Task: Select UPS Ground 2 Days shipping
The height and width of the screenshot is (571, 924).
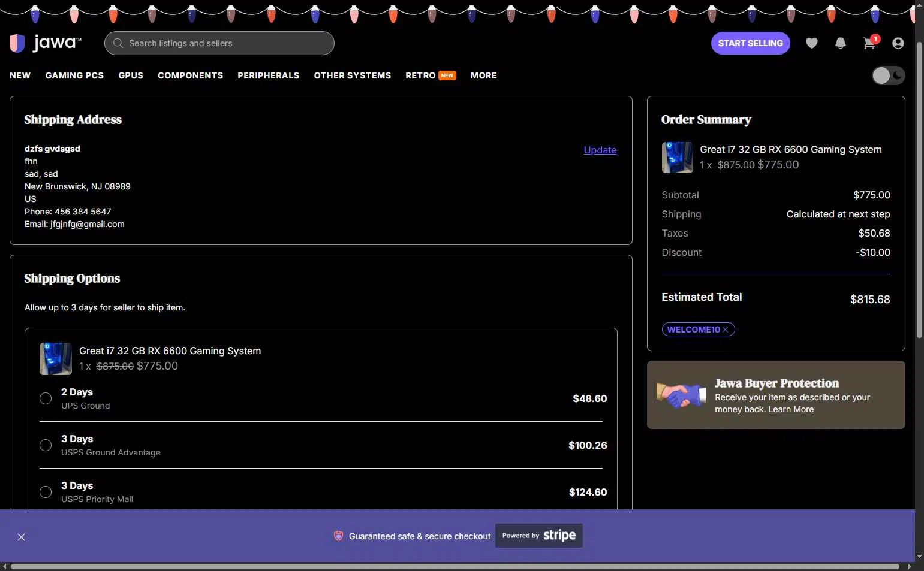Action: point(46,398)
